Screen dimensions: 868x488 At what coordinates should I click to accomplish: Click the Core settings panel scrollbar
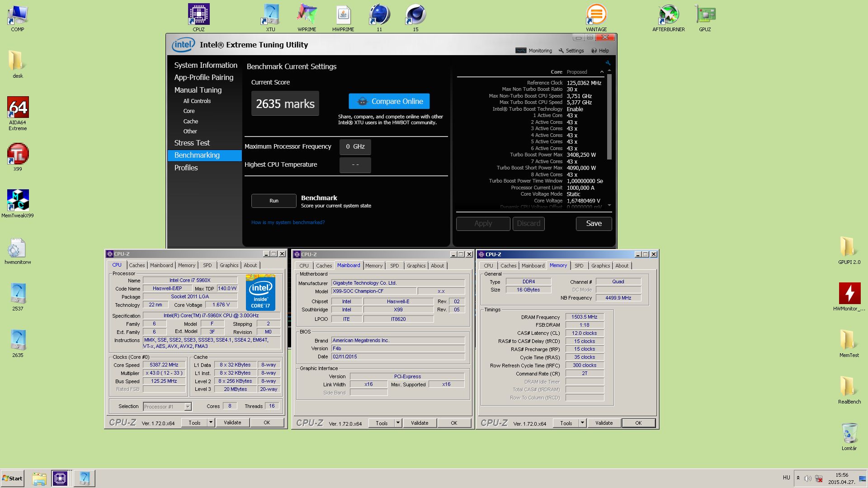point(609,117)
